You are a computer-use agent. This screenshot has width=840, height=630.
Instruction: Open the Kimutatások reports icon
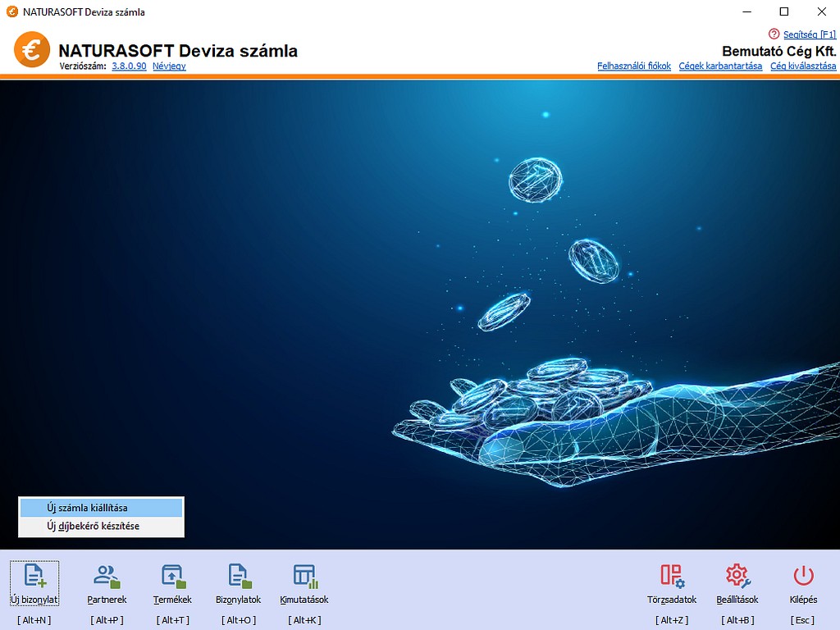tap(304, 575)
